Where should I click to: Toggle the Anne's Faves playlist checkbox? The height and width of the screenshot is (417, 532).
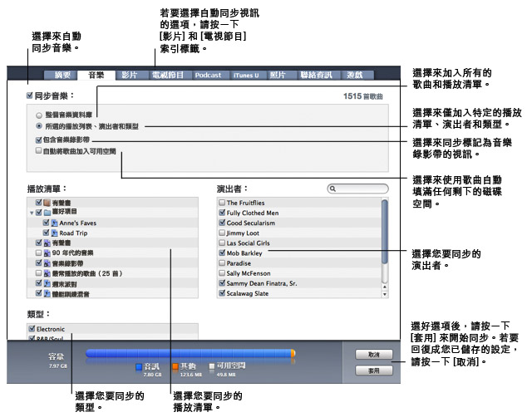pyautogui.click(x=47, y=223)
